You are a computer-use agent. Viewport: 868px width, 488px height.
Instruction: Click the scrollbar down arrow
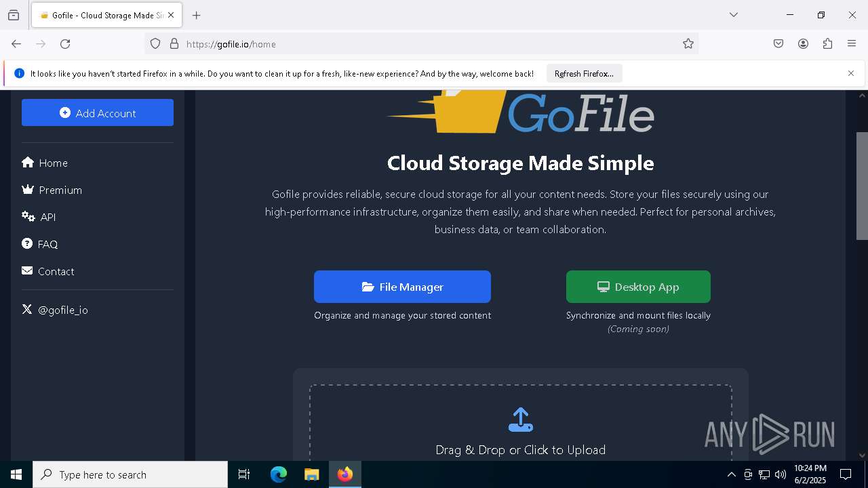click(x=862, y=455)
